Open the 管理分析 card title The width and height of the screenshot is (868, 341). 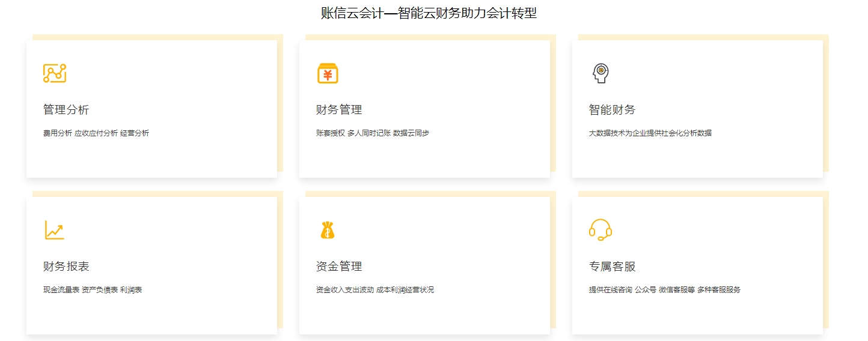click(66, 110)
